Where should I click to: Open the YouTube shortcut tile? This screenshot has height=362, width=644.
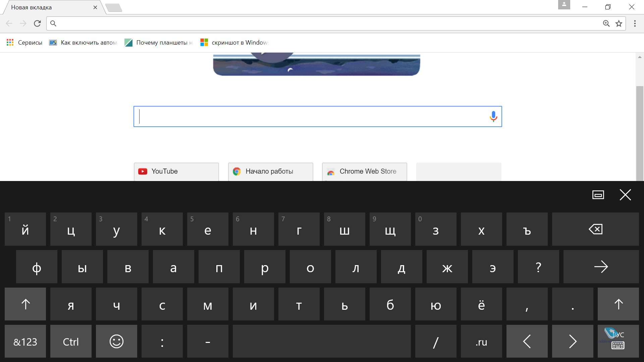(x=176, y=171)
